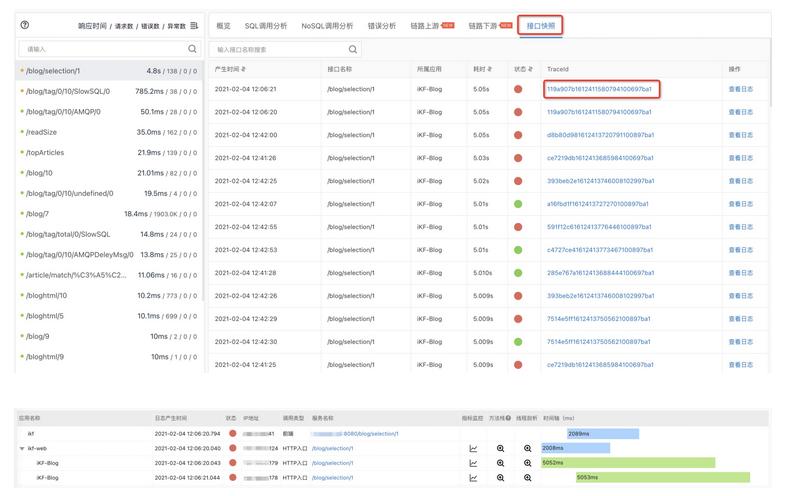
Task: Click the 5053ms green timeline bar
Action: click(x=663, y=477)
